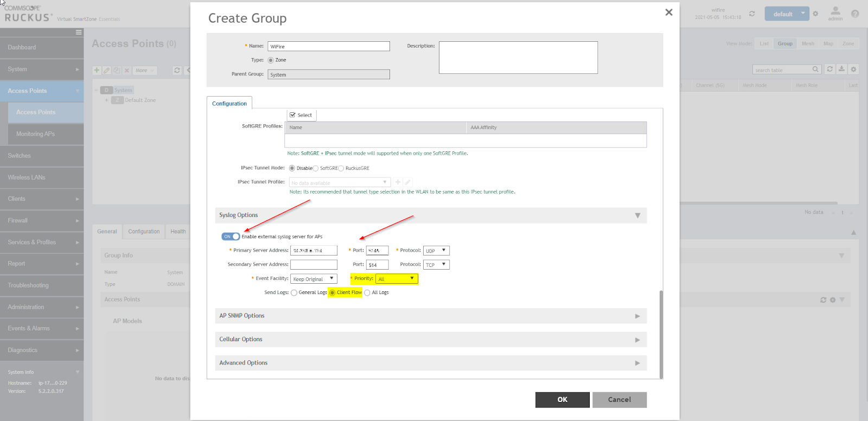Select the Zone type radio button

[x=271, y=60]
